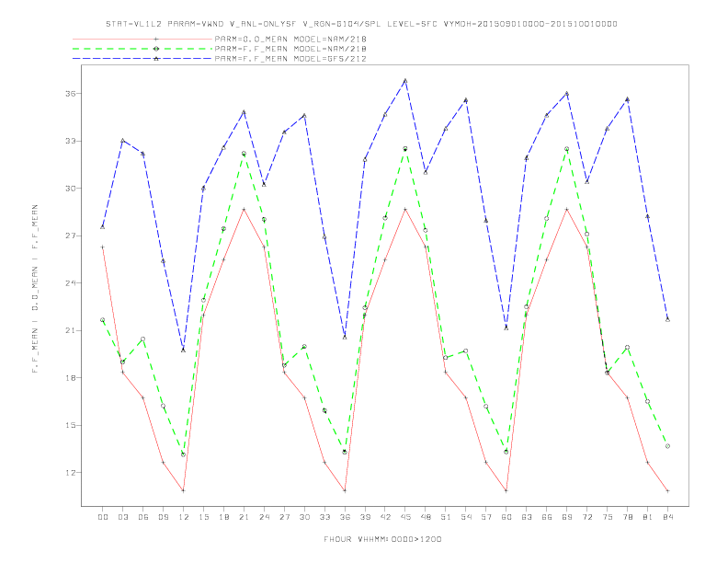Click forecast hour 30 on x-axis

[x=304, y=517]
